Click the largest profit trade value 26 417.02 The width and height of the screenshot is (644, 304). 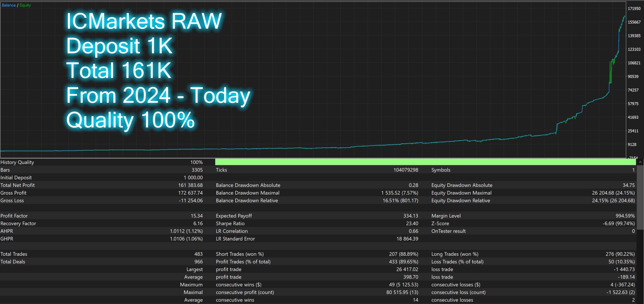[407, 269]
